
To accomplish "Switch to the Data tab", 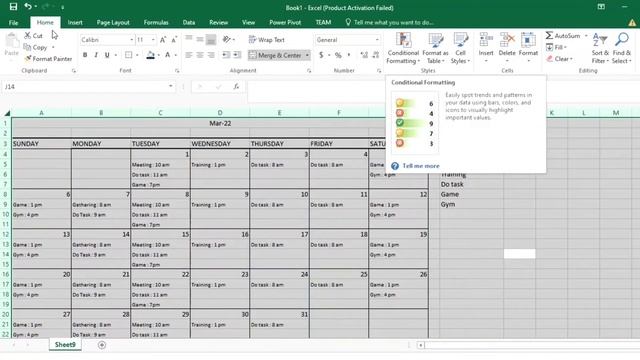I will coord(189,22).
